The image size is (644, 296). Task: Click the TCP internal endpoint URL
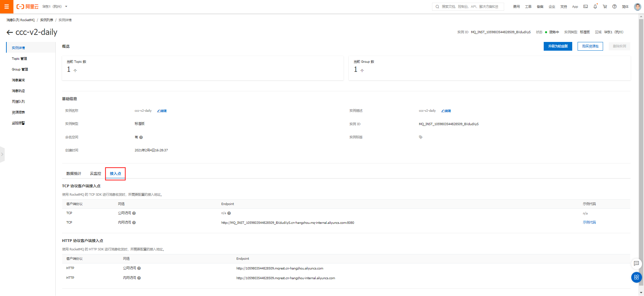coord(287,223)
